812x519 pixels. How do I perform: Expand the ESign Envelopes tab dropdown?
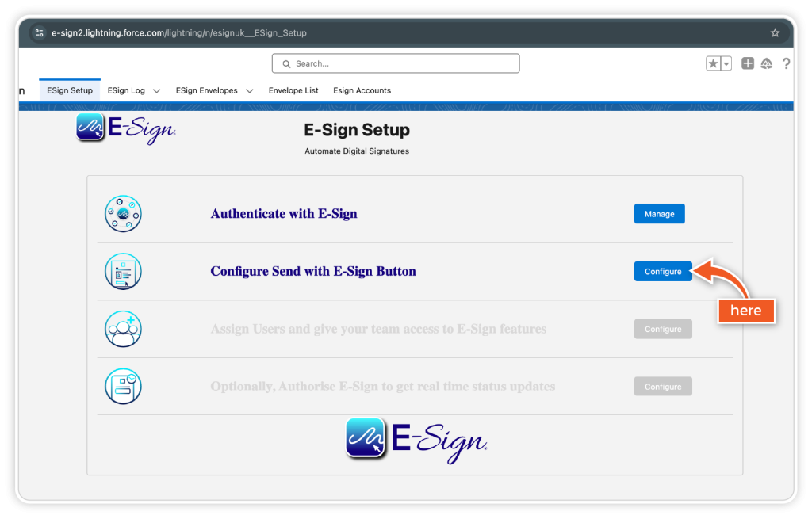(249, 91)
